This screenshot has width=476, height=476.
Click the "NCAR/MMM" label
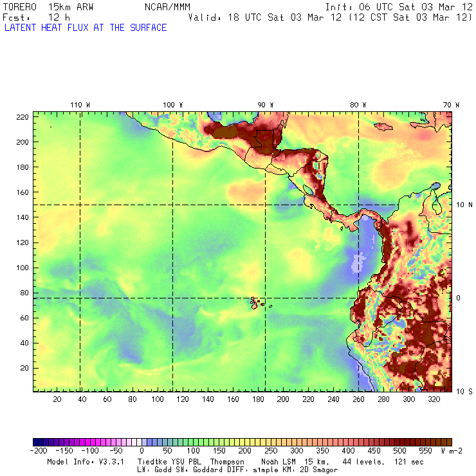pyautogui.click(x=167, y=7)
